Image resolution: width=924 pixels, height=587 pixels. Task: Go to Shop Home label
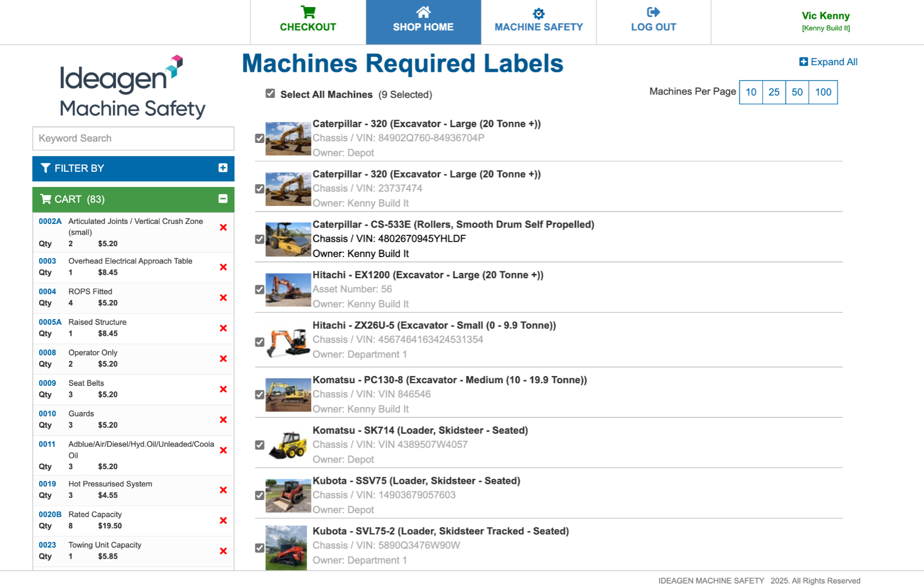click(423, 27)
